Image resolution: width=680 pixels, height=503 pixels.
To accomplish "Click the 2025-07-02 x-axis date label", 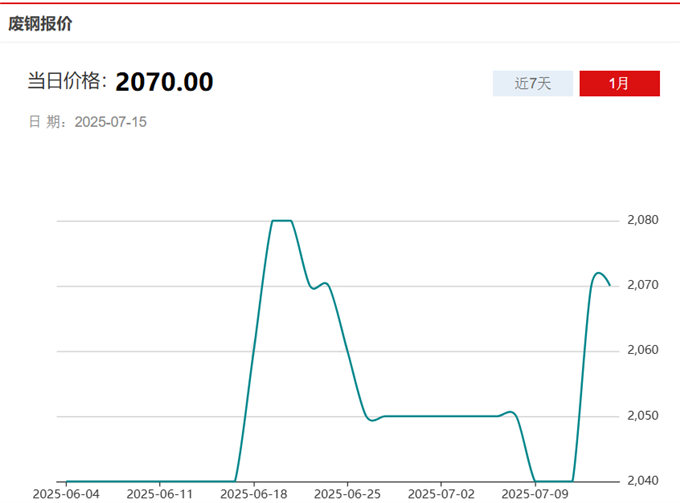I will (441, 494).
